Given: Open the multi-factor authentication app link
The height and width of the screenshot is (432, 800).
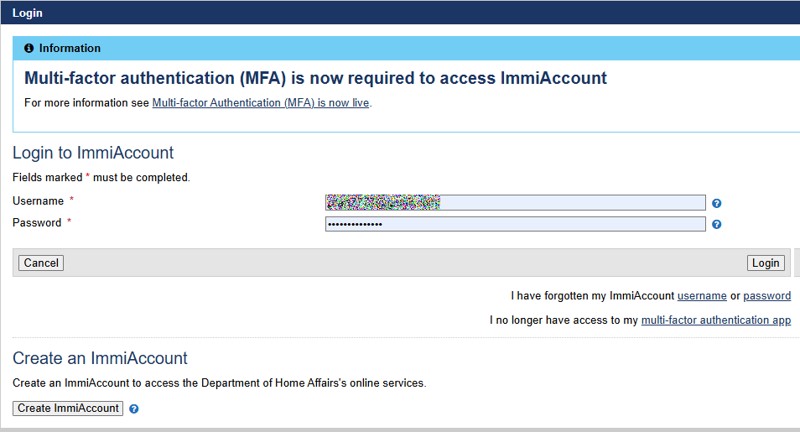Looking at the screenshot, I should click(716, 320).
